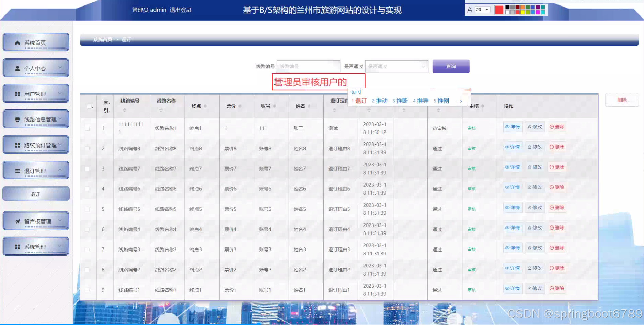Sort by 线路编号 column arrows
This screenshot has height=325, width=644.
tap(125, 110)
